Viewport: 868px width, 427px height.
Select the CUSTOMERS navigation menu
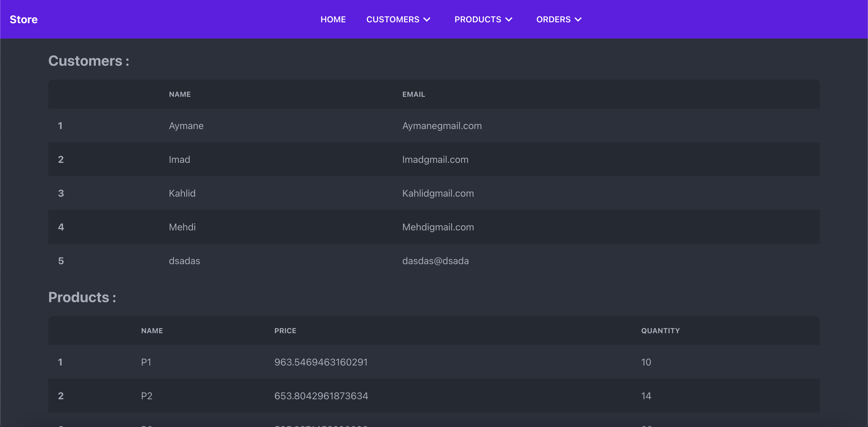(x=393, y=19)
